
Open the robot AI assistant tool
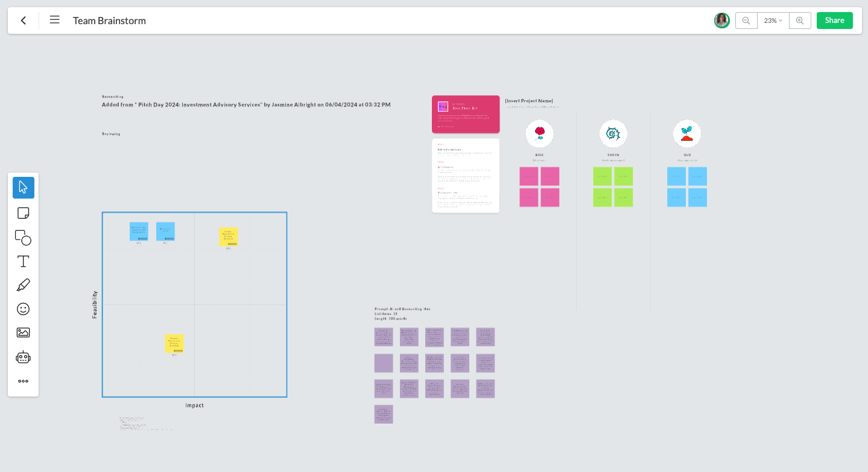click(24, 357)
